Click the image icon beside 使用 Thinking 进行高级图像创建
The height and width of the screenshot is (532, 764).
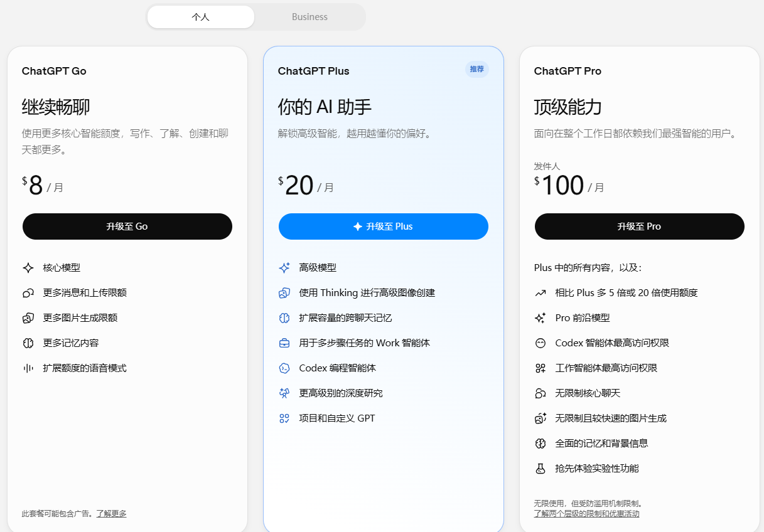pyautogui.click(x=284, y=293)
